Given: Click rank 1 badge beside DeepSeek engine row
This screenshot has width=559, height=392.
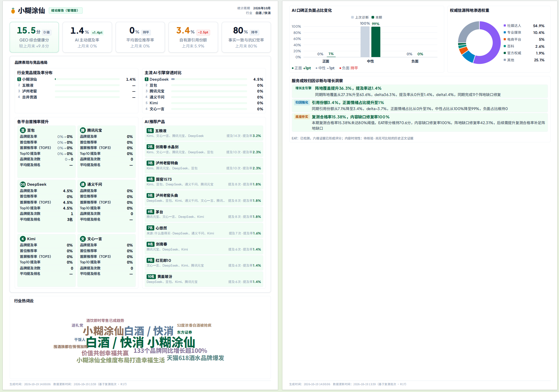Looking at the screenshot, I should (x=147, y=79).
